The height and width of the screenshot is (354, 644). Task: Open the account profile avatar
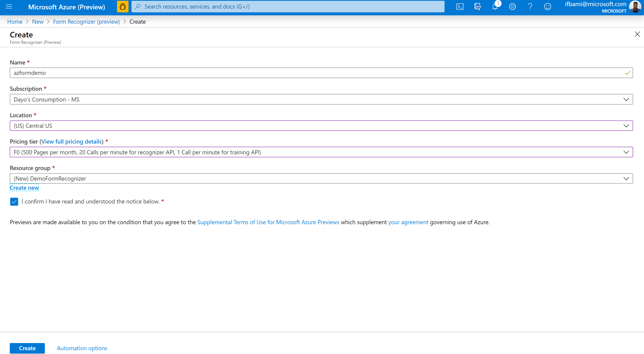coord(635,7)
